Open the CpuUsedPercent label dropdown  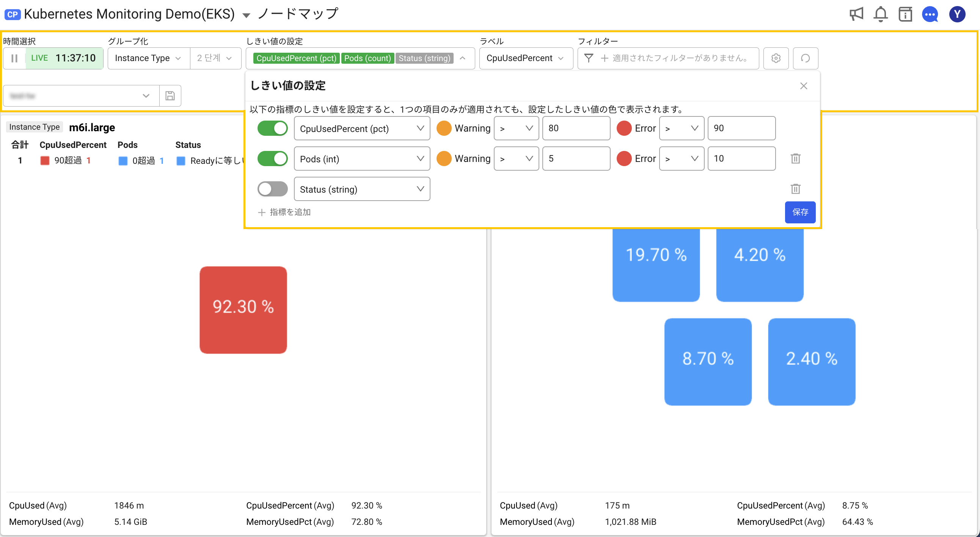point(526,58)
